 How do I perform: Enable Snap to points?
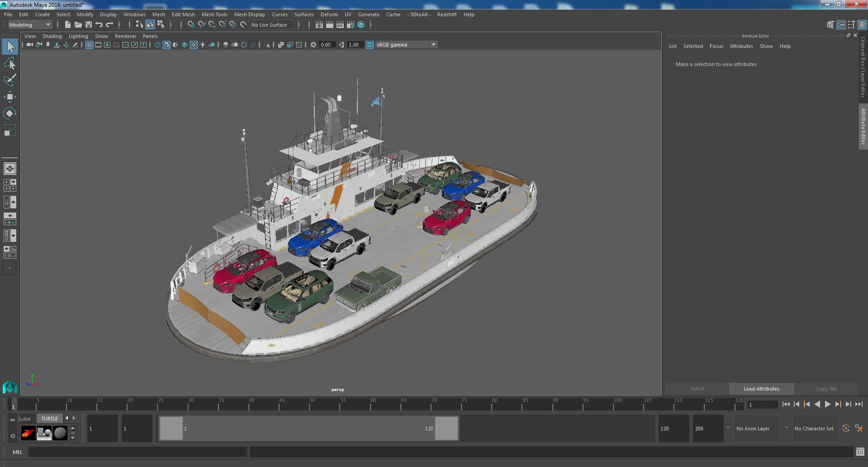212,25
